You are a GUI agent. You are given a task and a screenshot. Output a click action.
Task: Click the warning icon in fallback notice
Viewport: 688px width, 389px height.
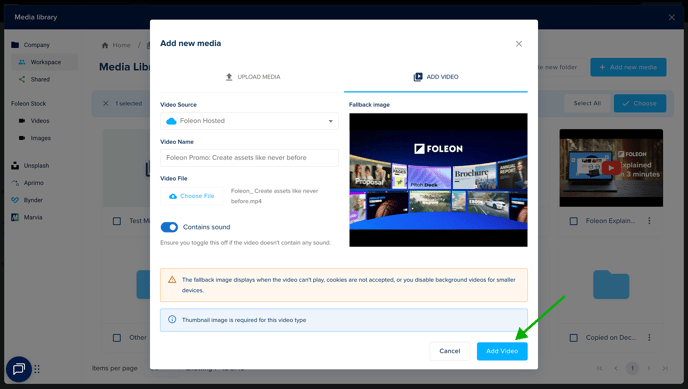pyautogui.click(x=172, y=279)
